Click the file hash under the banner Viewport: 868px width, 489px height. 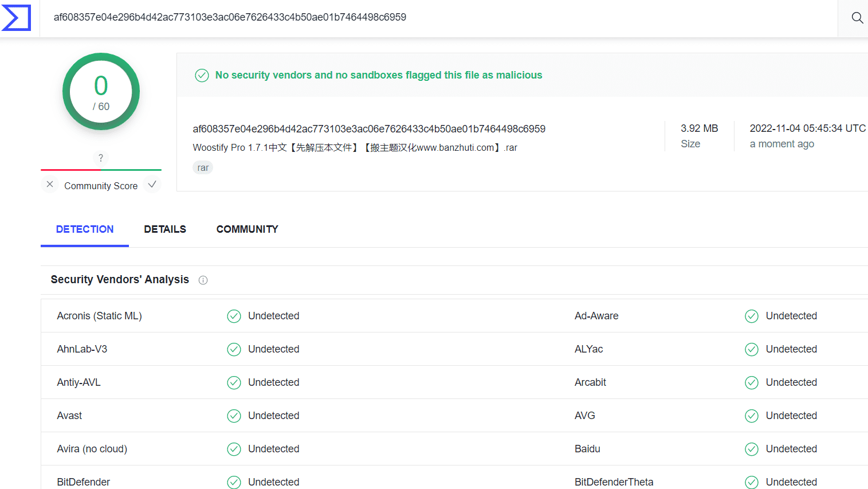click(x=369, y=129)
